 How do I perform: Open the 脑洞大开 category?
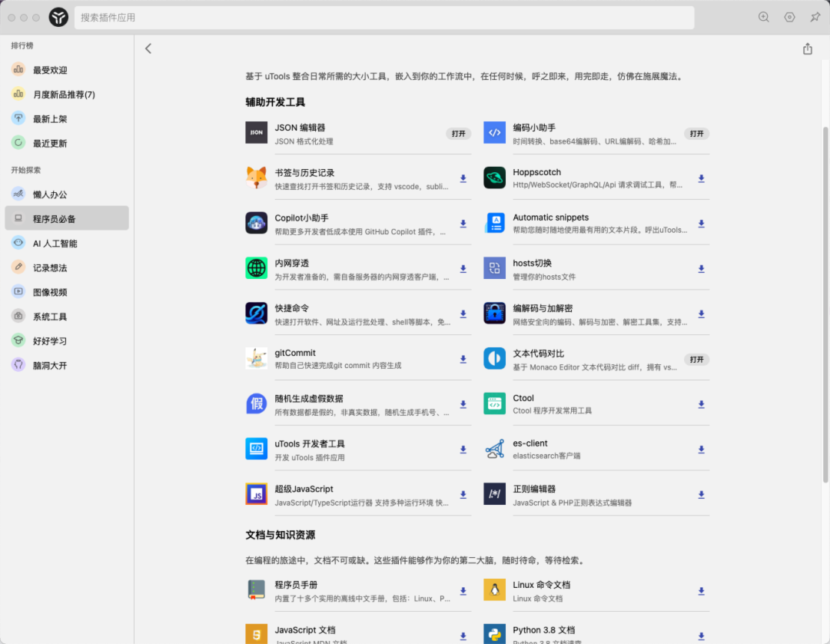67,365
